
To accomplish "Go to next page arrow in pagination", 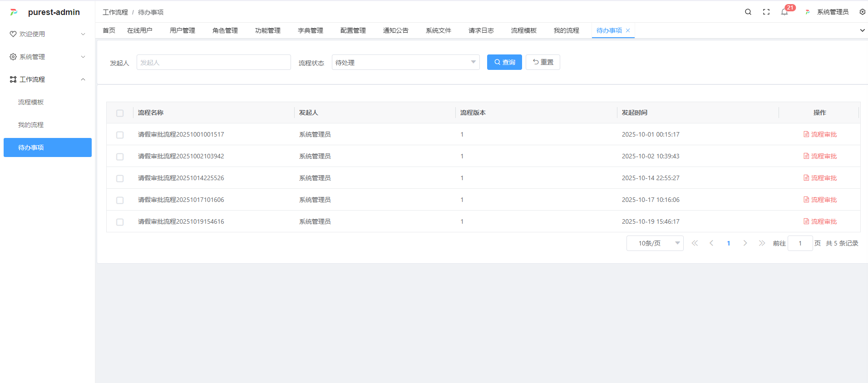I will point(745,243).
